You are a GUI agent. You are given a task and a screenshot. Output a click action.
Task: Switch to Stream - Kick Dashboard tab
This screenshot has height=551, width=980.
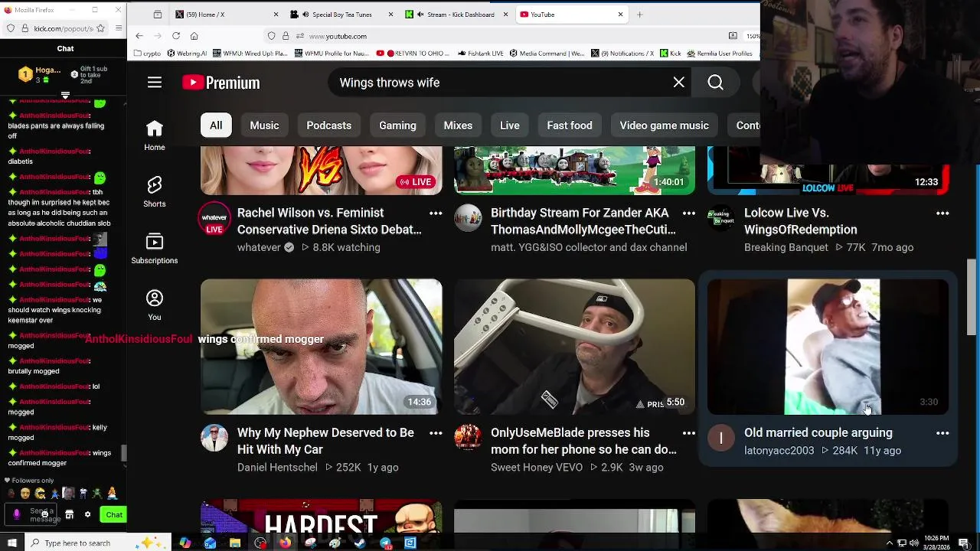click(x=455, y=15)
